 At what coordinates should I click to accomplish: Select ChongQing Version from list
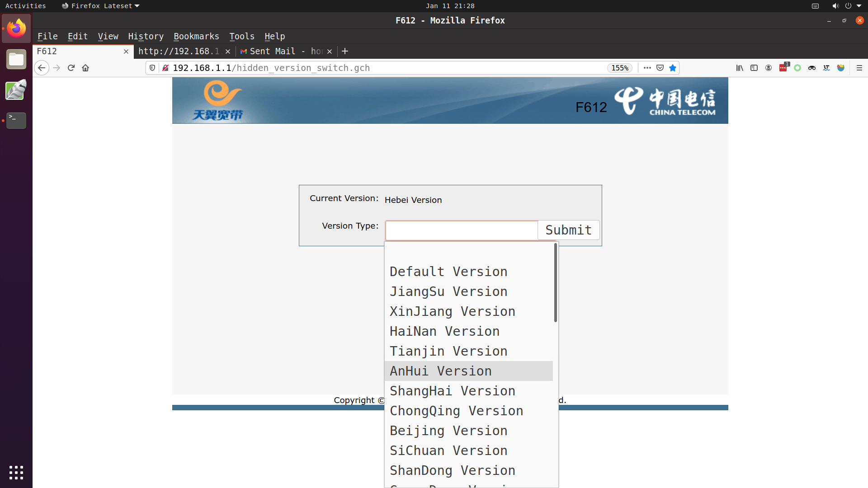(469, 411)
